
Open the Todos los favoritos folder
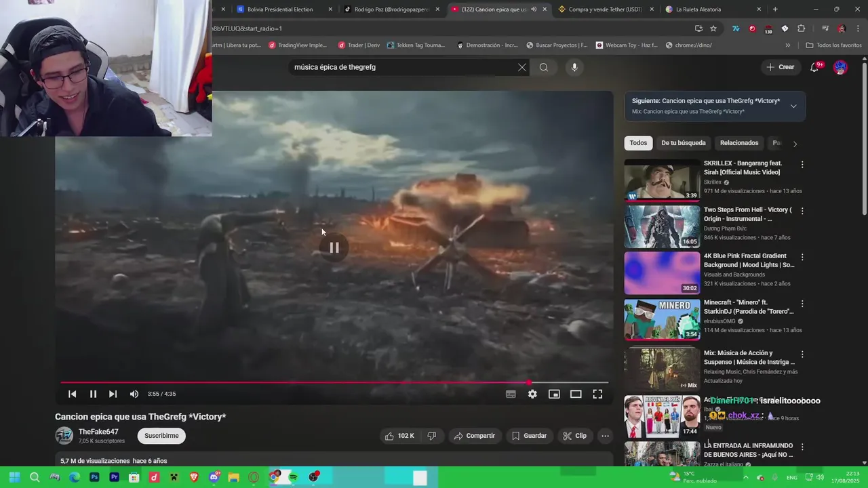pos(833,45)
